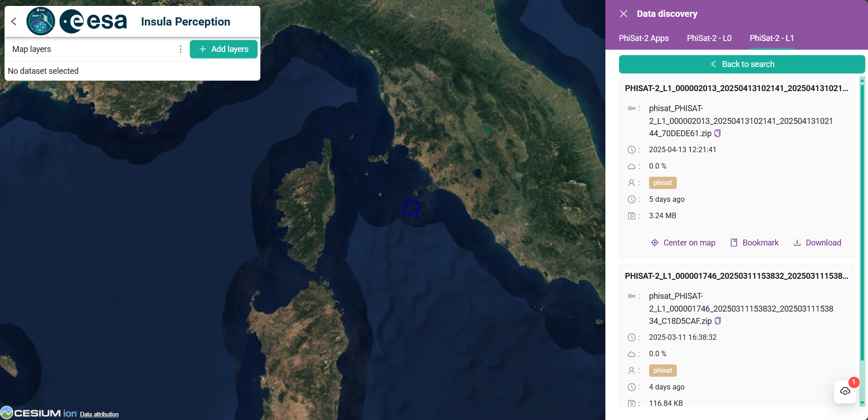Image resolution: width=868 pixels, height=420 pixels.
Task: Switch to the PhiSat-2 - L0 tab
Action: pyautogui.click(x=709, y=38)
